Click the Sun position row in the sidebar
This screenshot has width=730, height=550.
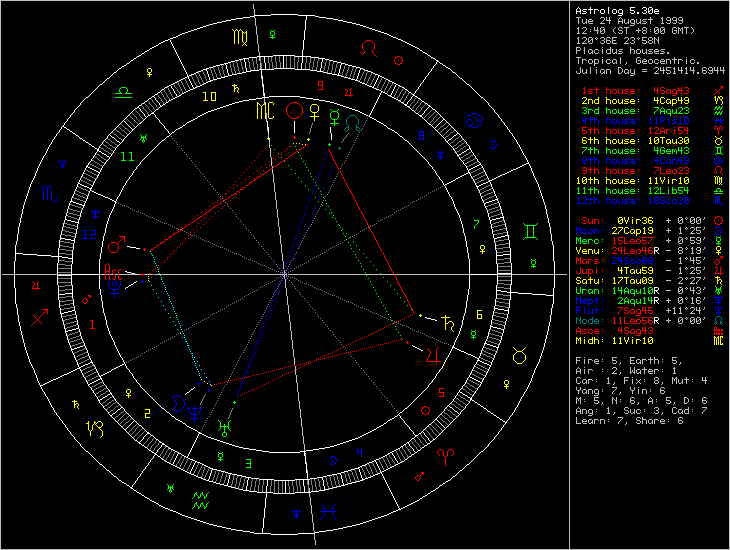tap(647, 219)
